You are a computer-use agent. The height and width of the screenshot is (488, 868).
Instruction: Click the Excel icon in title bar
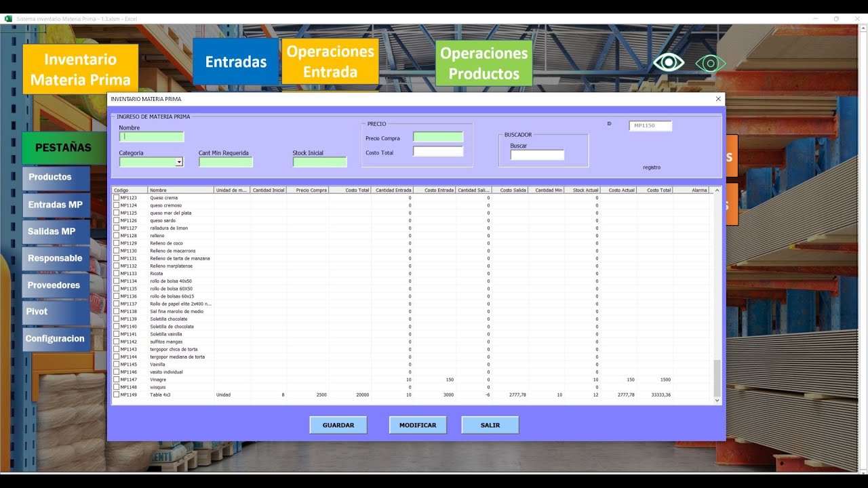(x=9, y=19)
